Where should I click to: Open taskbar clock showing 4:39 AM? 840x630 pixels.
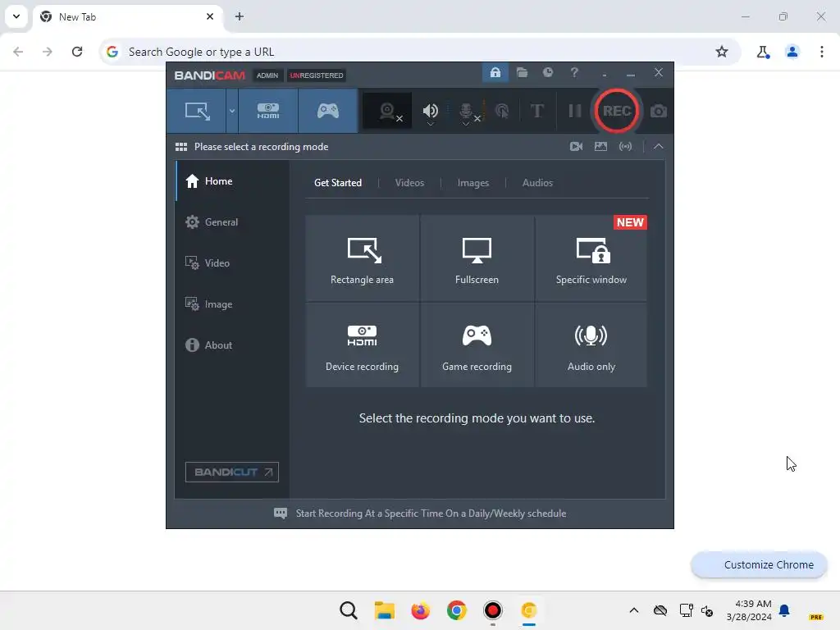point(749,610)
